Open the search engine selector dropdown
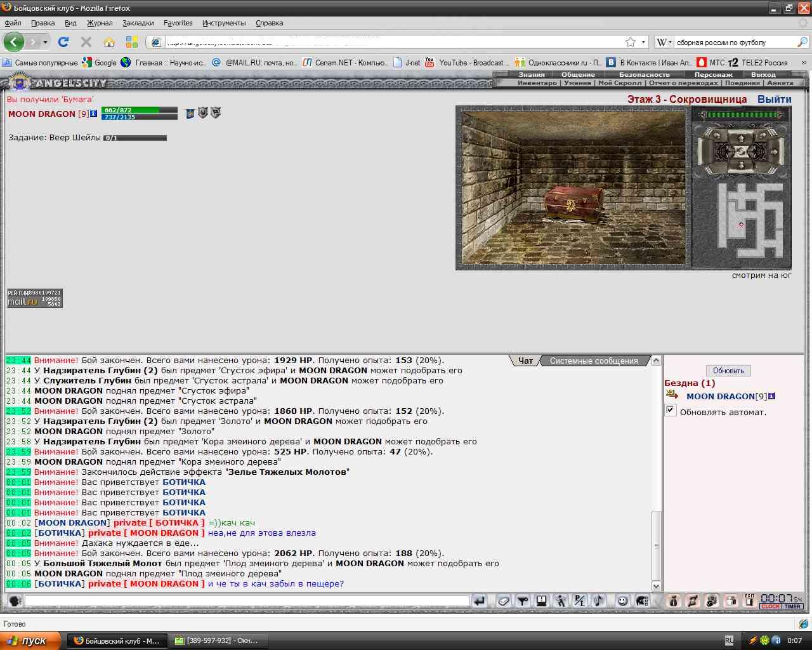Screen dimensions: 812x650 point(664,42)
